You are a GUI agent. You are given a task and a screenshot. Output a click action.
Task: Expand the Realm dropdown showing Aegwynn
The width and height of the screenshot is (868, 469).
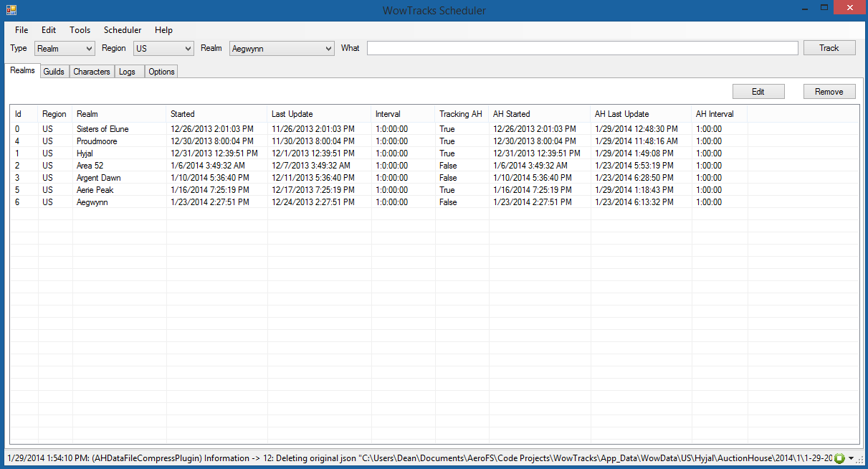coord(282,49)
